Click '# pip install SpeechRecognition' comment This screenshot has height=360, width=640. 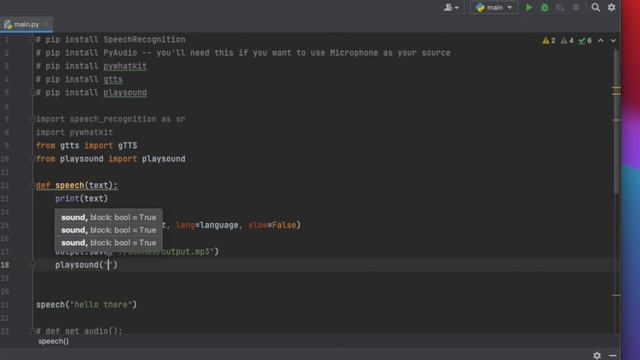[x=111, y=40]
